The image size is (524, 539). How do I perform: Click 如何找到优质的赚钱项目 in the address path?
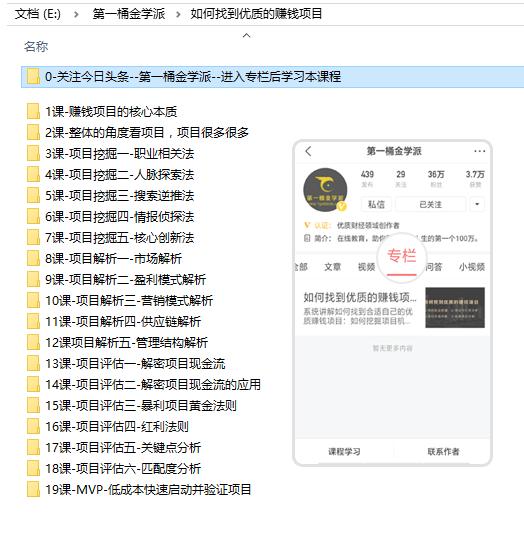[256, 14]
